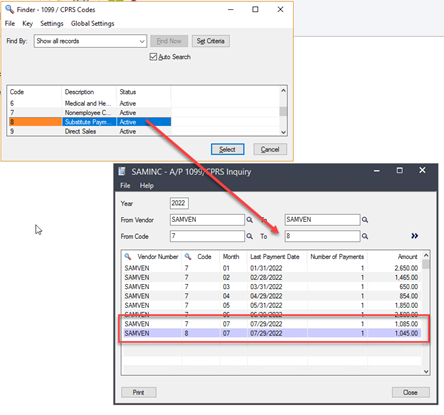This screenshot has height=415, width=444.
Task: Open the From Code finder magnifier
Action: pos(249,236)
